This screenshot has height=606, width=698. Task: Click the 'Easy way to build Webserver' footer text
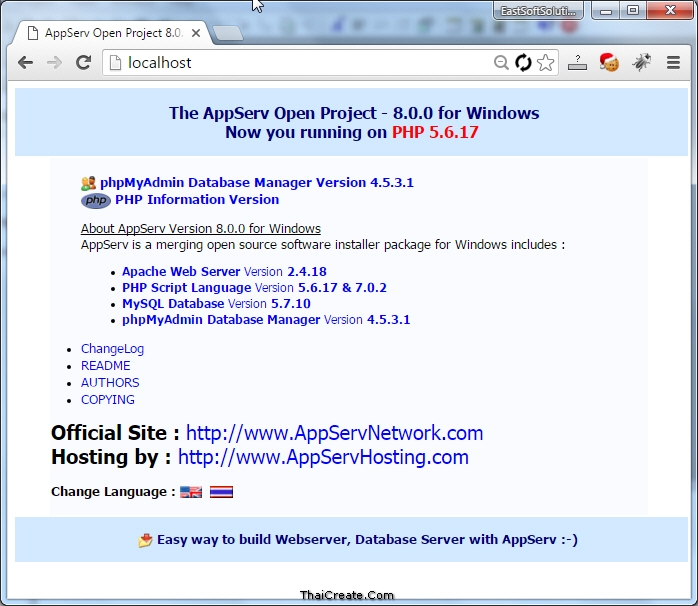coord(253,540)
